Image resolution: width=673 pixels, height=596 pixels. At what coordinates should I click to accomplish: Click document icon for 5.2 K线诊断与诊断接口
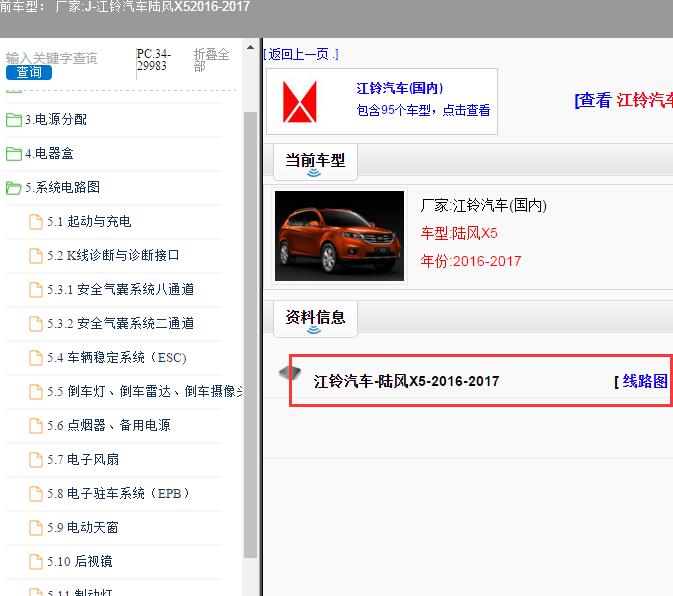point(36,256)
